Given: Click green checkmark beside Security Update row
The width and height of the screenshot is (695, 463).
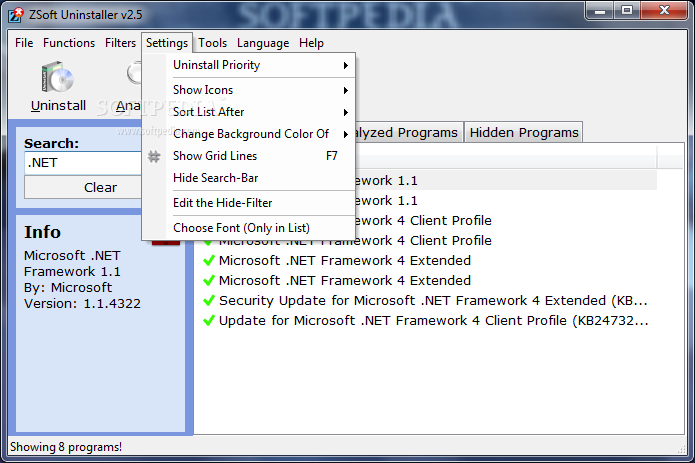Looking at the screenshot, I should (x=209, y=301).
